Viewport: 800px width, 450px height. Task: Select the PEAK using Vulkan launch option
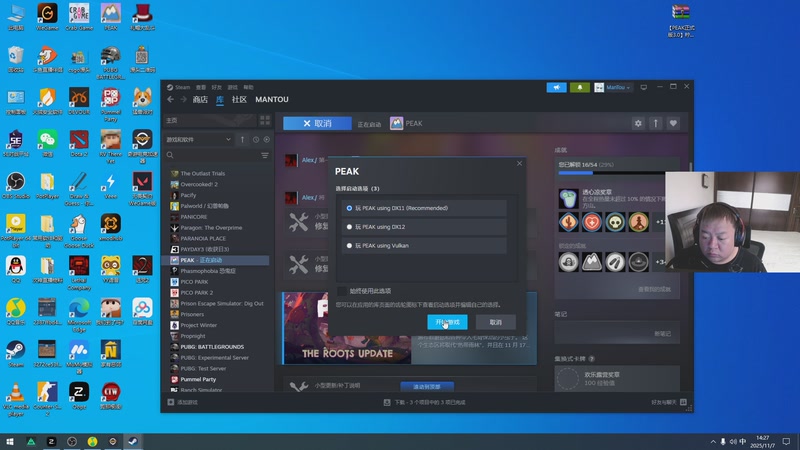(424, 246)
